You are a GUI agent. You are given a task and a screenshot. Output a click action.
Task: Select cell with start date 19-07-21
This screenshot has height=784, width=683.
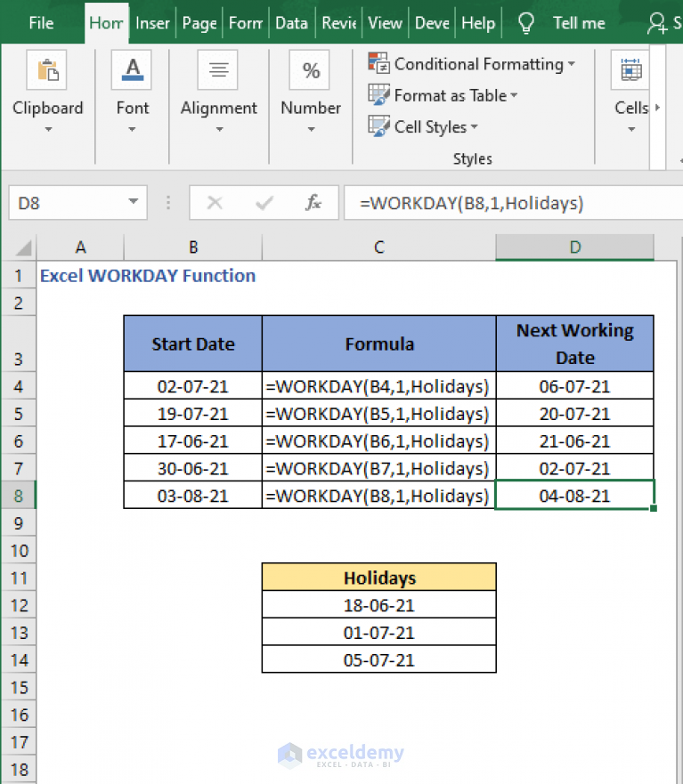pos(193,414)
